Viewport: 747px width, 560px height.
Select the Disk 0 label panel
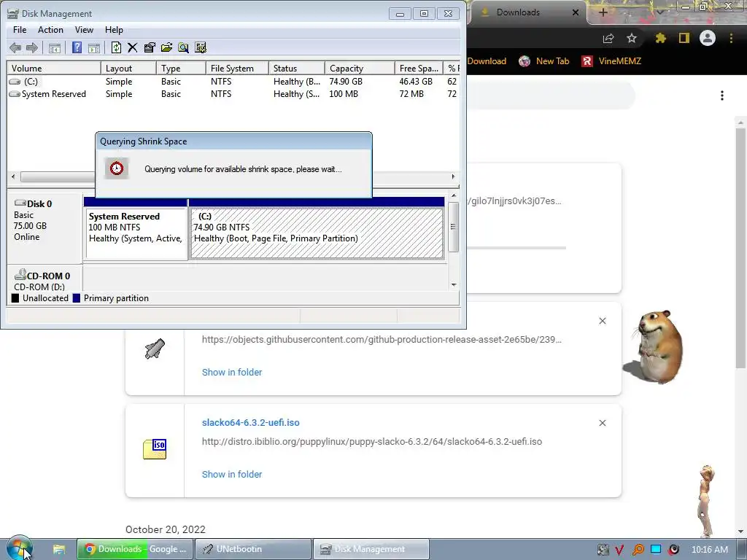point(44,227)
